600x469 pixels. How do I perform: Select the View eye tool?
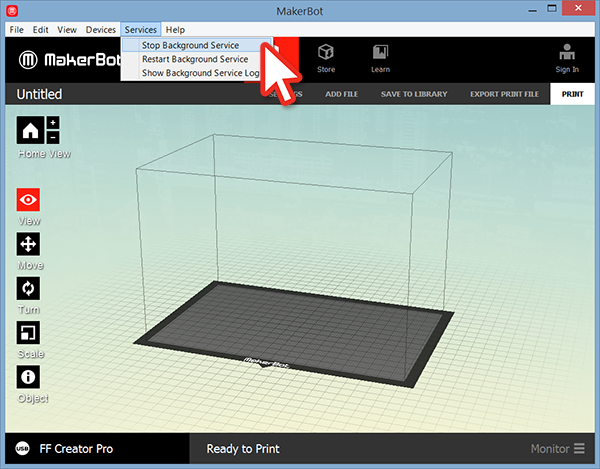click(x=28, y=200)
